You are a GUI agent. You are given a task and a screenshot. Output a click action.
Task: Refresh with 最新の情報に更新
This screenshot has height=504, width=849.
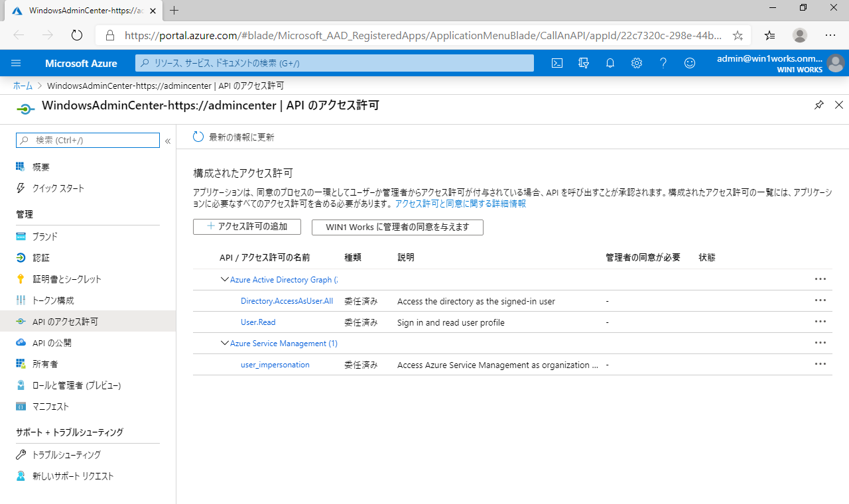pos(233,137)
